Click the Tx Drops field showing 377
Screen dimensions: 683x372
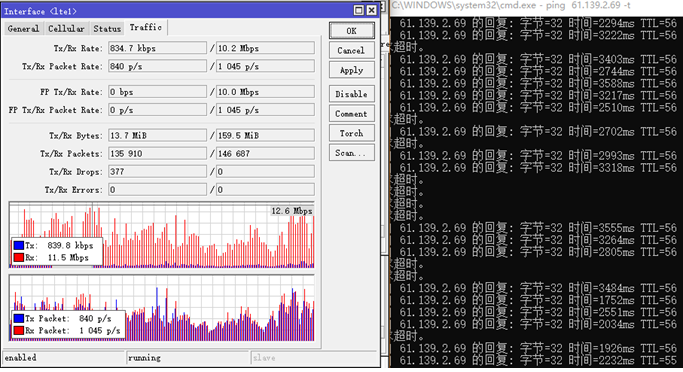pyautogui.click(x=157, y=172)
